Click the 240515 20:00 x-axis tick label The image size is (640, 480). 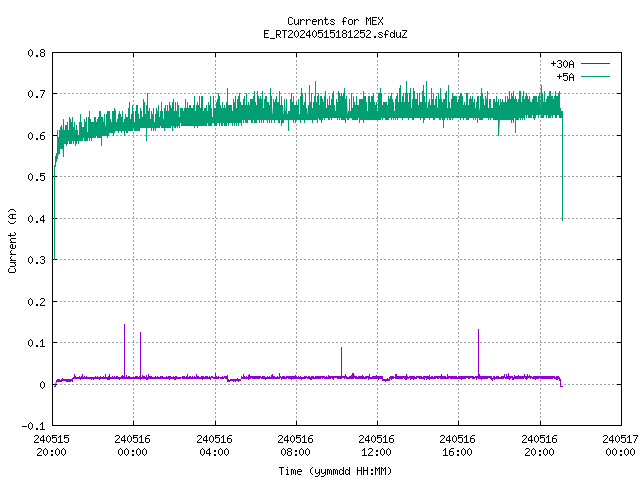51,446
